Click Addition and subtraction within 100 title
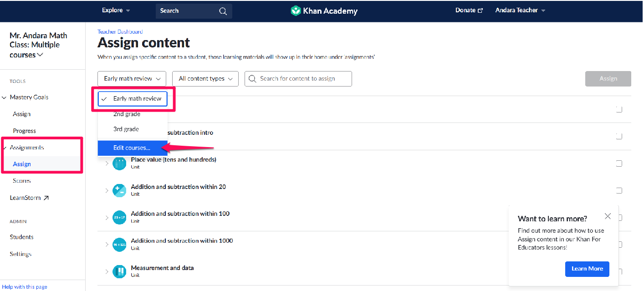Viewport: 644px width, 291px height. click(180, 214)
